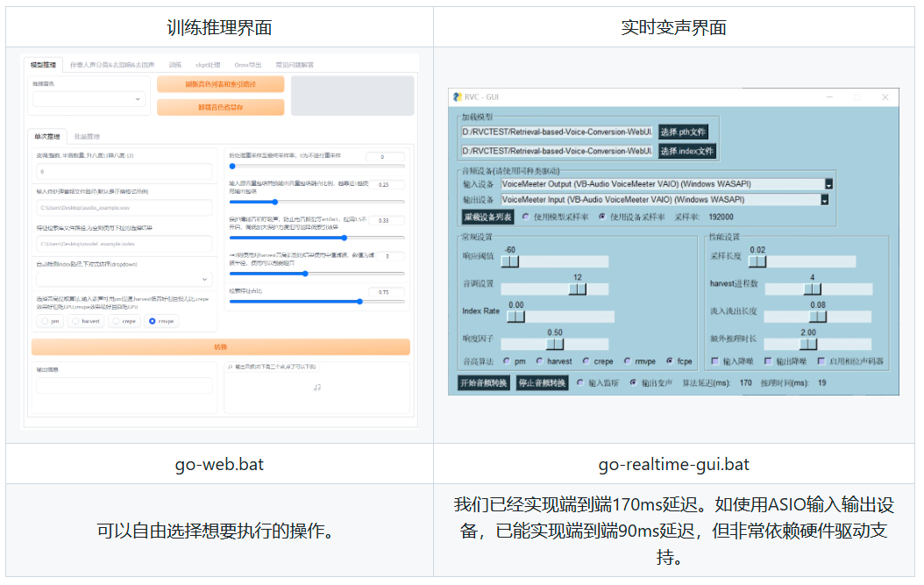Click the music note icon in output audio area
The width and height of the screenshot is (924, 585).
click(316, 387)
